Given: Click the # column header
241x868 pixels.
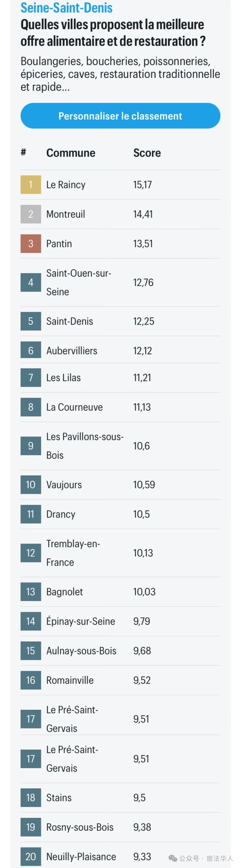Looking at the screenshot, I should point(23,152).
